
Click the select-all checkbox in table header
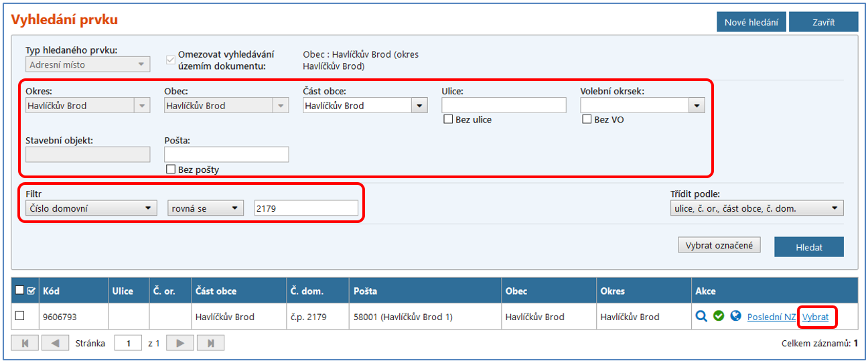pos(19,291)
